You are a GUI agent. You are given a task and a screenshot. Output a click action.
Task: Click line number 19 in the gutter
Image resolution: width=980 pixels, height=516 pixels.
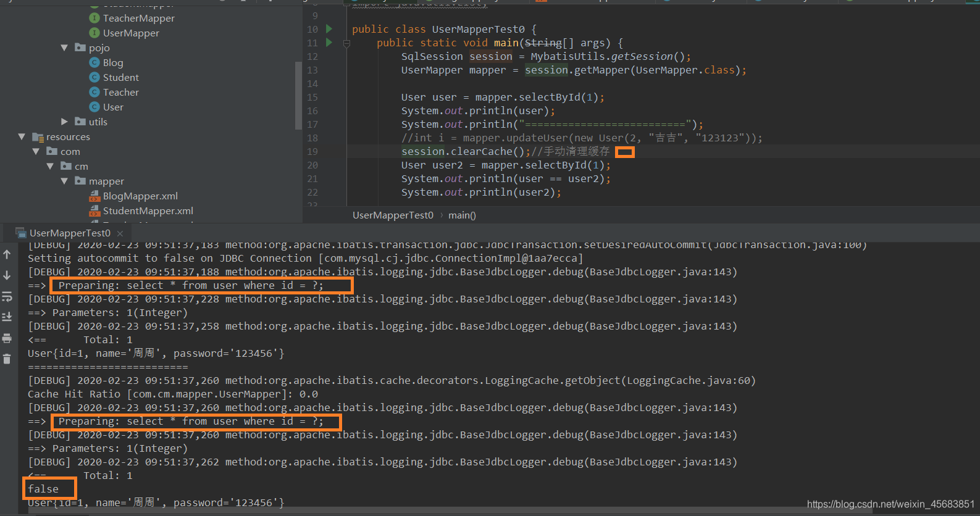tap(312, 152)
